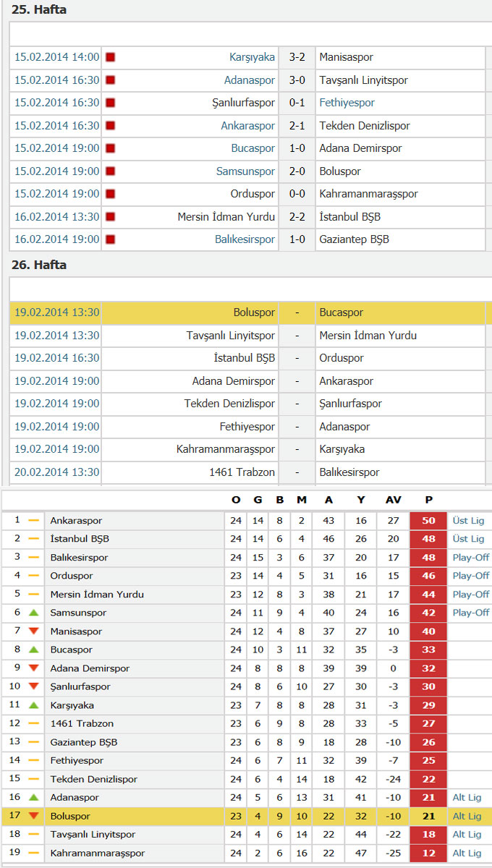Click the P column header in standings

tap(428, 500)
